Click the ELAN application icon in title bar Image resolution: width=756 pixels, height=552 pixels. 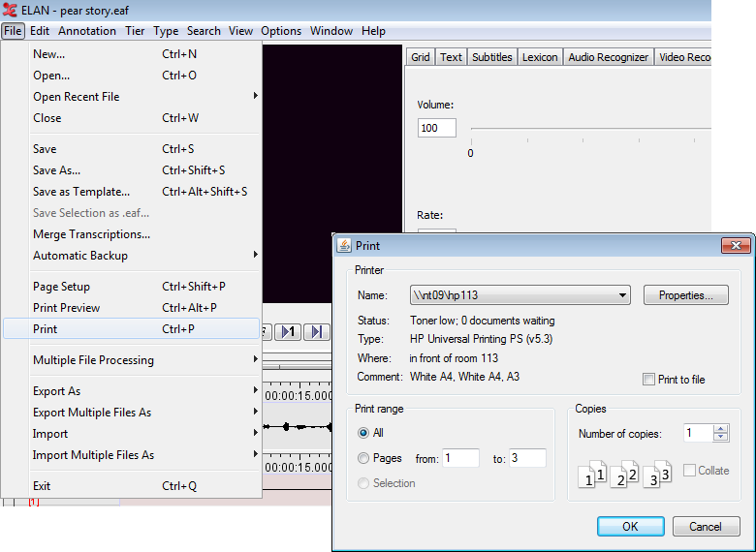point(10,10)
